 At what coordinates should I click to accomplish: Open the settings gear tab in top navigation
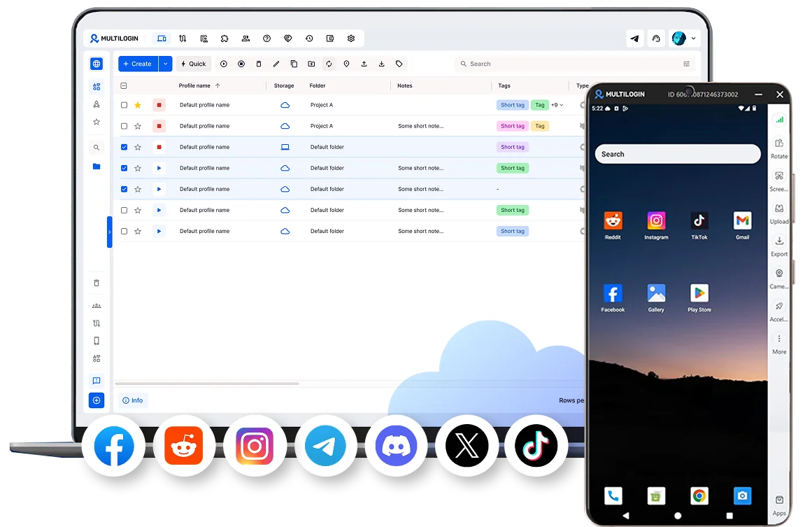point(351,38)
